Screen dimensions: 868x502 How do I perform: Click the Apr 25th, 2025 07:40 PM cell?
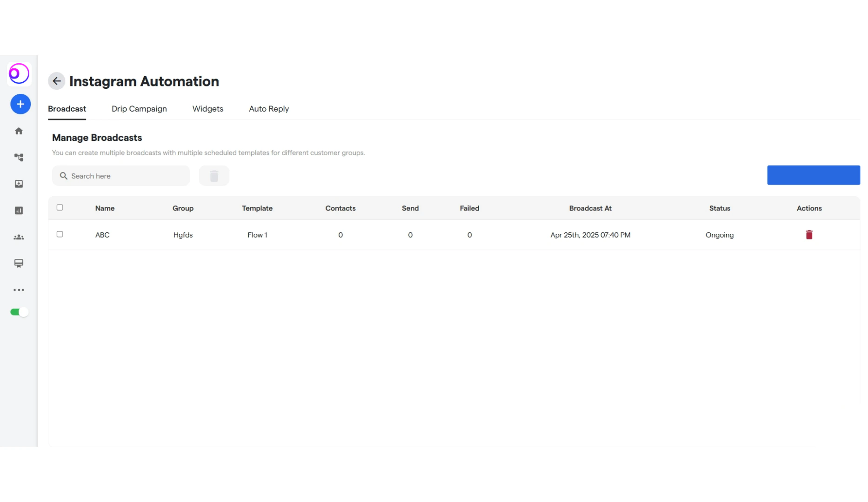click(x=590, y=235)
